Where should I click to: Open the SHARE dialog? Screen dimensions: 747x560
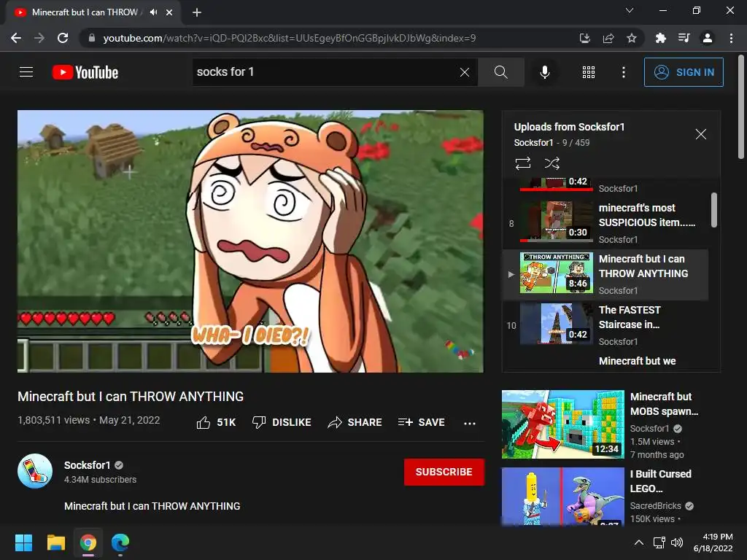pos(355,422)
